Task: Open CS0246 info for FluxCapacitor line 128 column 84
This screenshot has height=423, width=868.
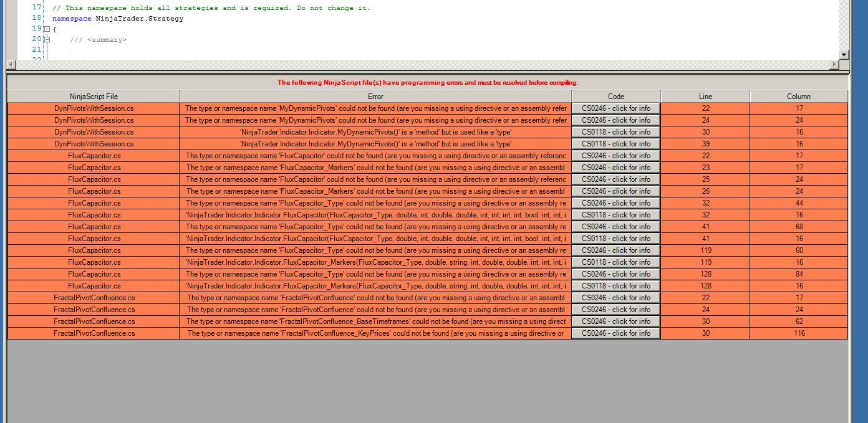Action: click(616, 274)
